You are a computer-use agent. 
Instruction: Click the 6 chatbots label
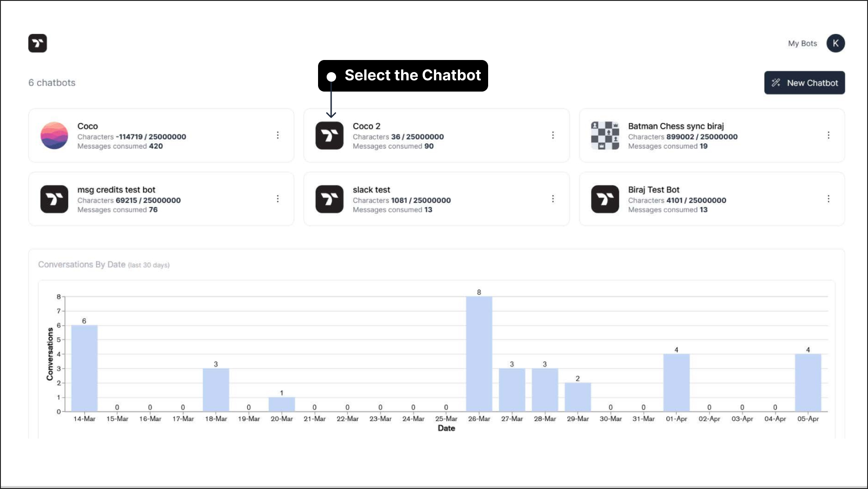[x=52, y=82]
